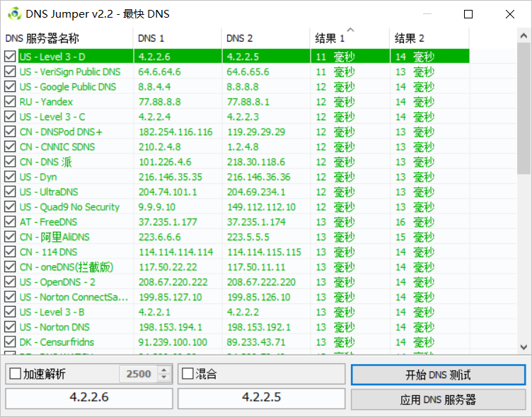Click the vertical scrollbar thumb

(x=524, y=108)
